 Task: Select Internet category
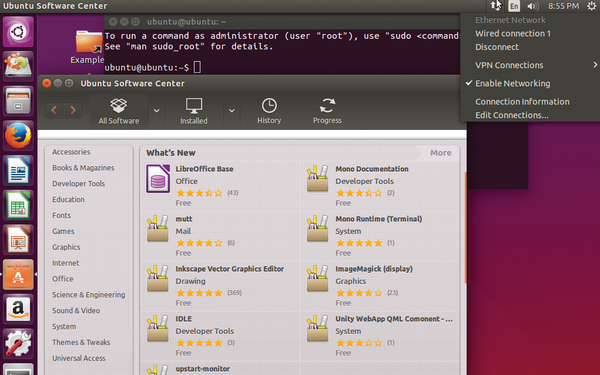(65, 263)
